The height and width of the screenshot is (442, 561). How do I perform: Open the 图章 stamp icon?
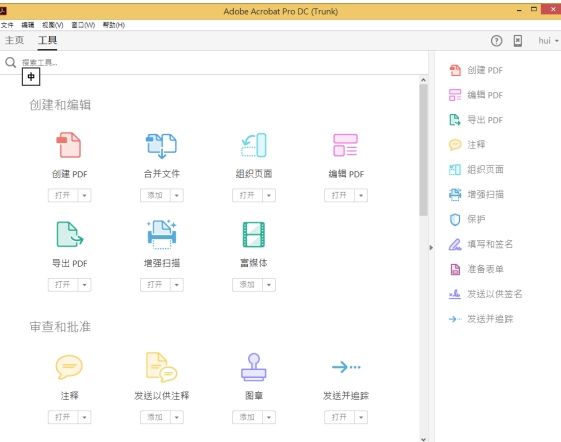tap(254, 367)
